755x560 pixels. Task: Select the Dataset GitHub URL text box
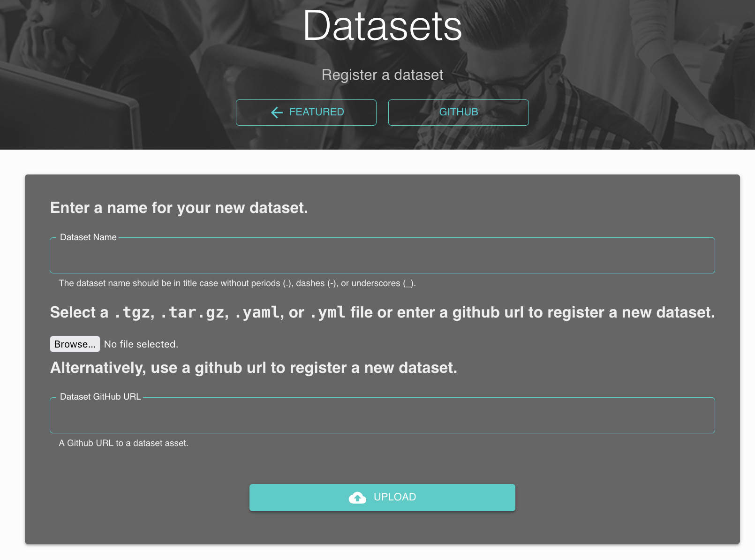coord(382,415)
